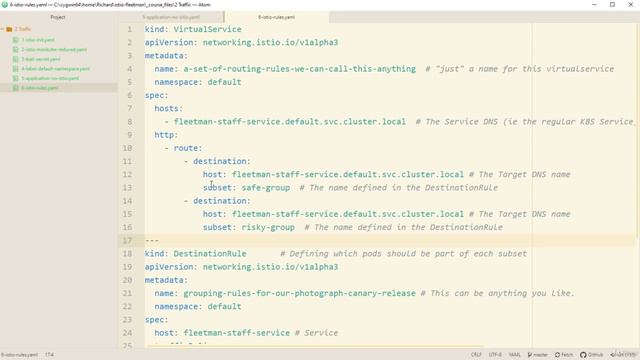
Task: Click the Fetch icon in status bar
Action: pyautogui.click(x=557, y=355)
